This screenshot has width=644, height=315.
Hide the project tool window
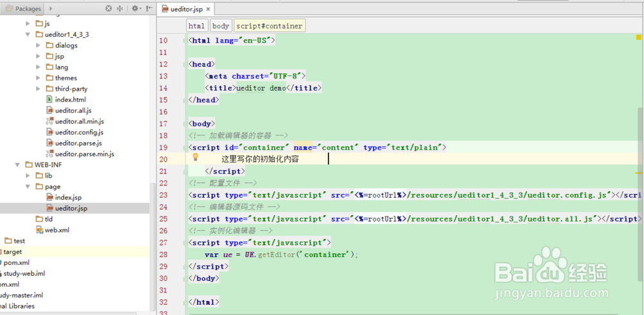[x=149, y=8]
